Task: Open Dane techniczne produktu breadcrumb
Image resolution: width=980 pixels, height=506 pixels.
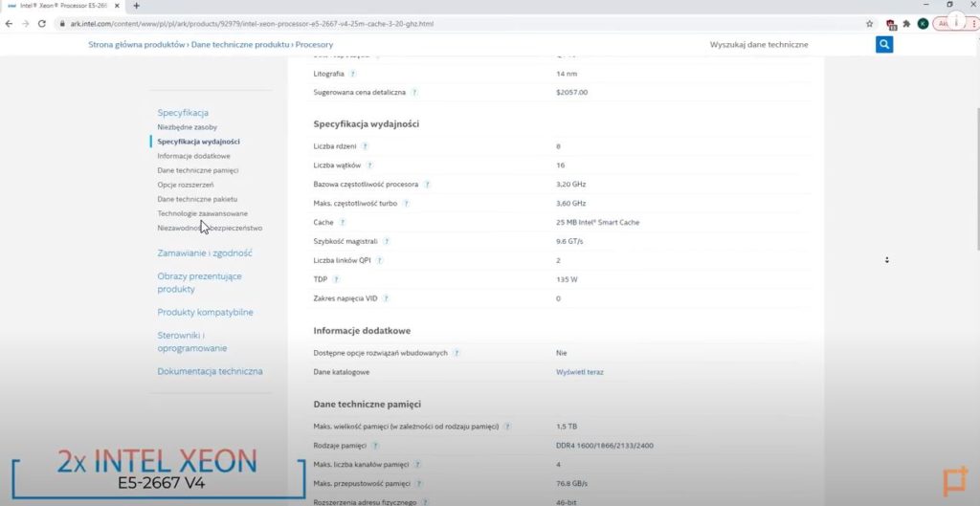Action: coord(240,45)
